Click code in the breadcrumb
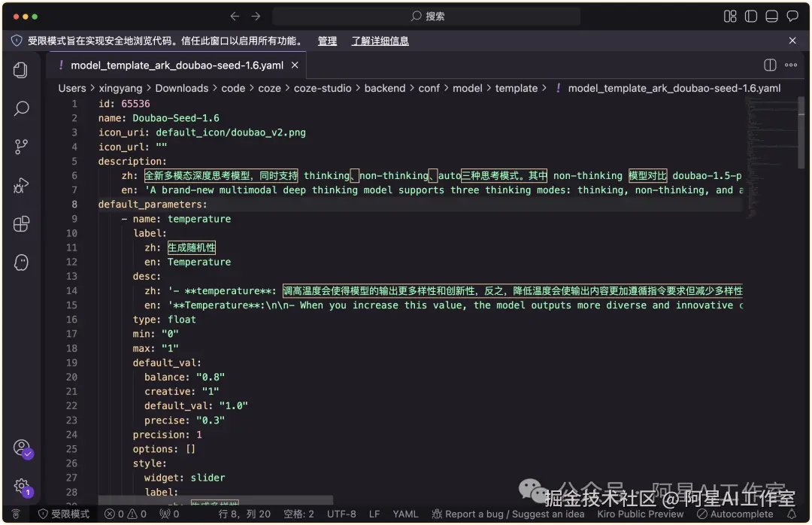 pyautogui.click(x=233, y=88)
